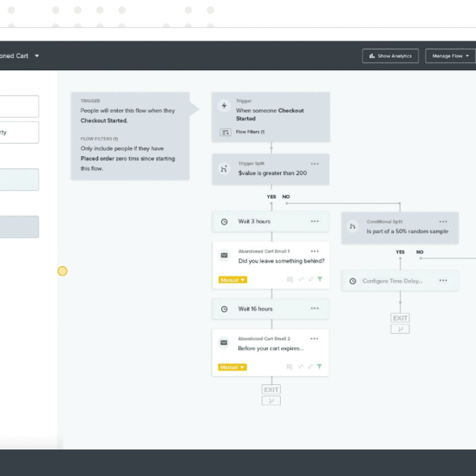This screenshot has height=476, width=476.
Task: Open three-dot menu on Wait 16 hours
Action: click(x=315, y=309)
